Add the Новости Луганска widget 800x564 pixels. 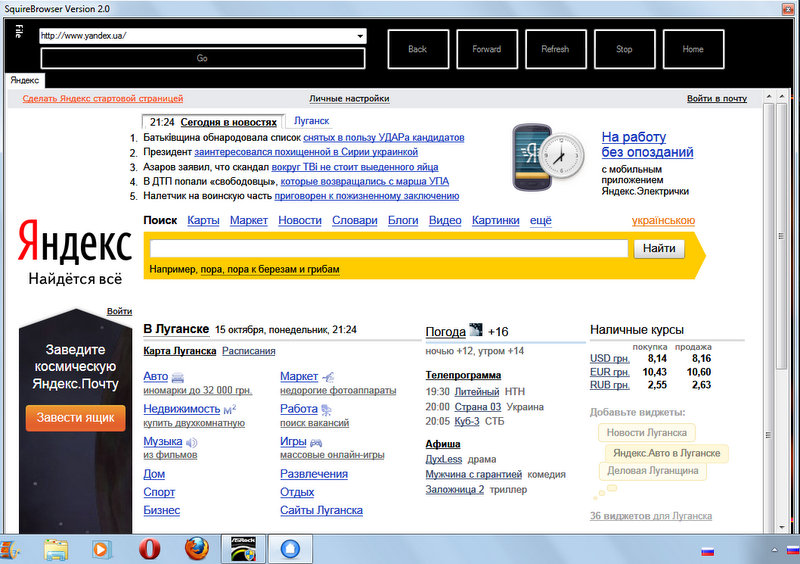click(646, 433)
